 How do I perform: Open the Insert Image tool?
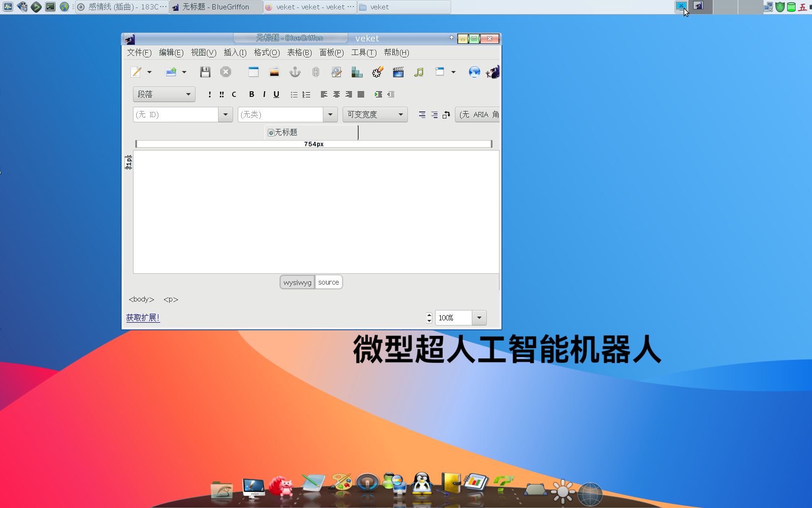pyautogui.click(x=274, y=72)
